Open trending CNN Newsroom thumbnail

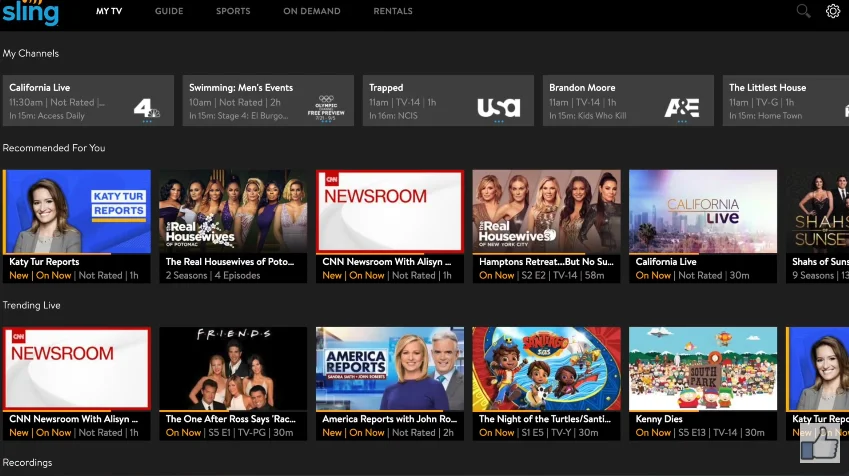click(77, 368)
